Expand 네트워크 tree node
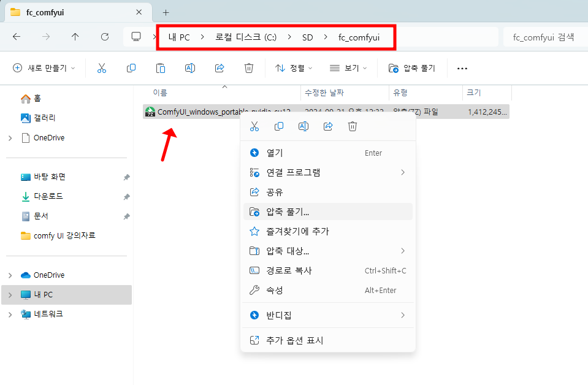The image size is (588, 385). coord(10,314)
